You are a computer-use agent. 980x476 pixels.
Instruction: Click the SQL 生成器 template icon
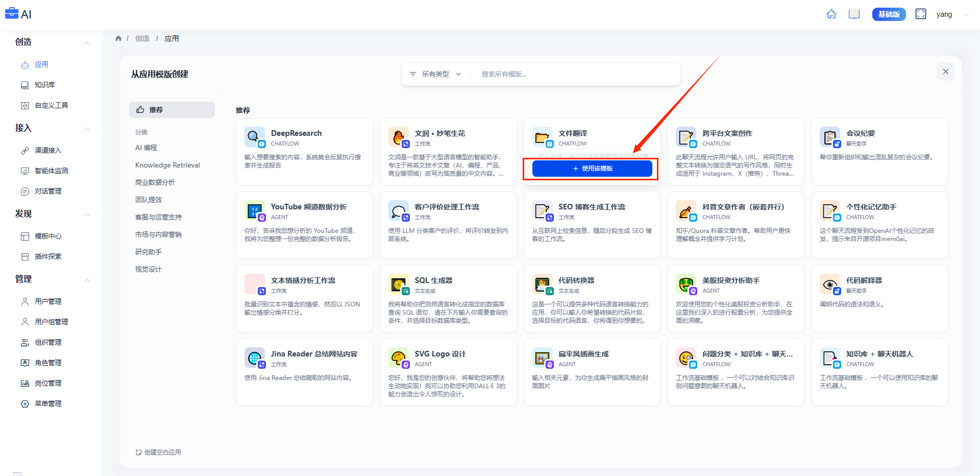pos(398,284)
